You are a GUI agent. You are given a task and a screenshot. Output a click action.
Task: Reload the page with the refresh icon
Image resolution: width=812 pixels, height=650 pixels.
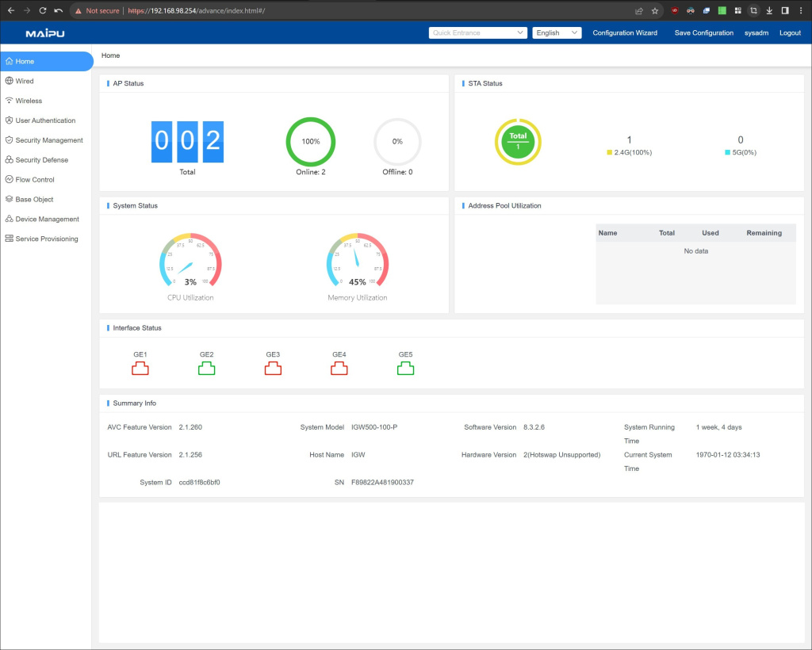[43, 10]
